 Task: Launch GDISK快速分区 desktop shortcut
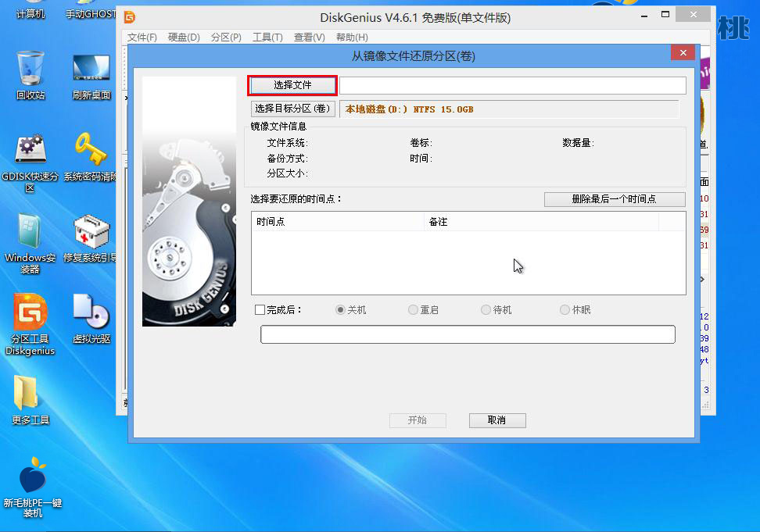(30, 163)
